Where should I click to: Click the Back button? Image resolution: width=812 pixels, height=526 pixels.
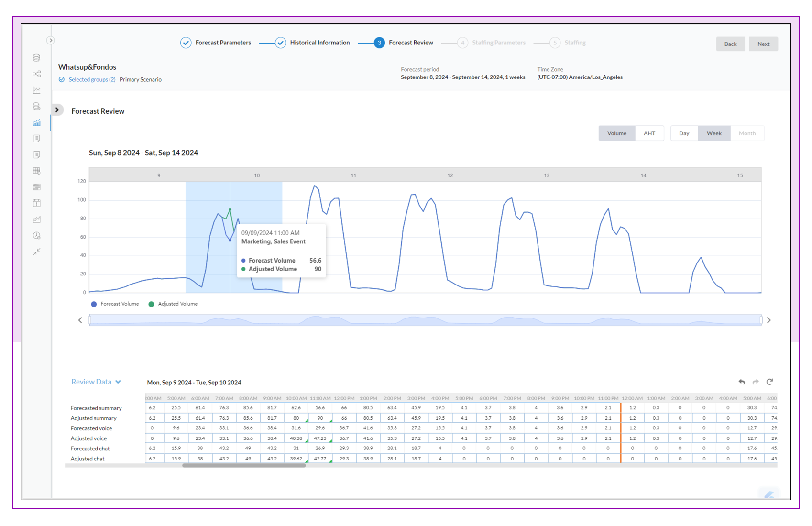730,44
